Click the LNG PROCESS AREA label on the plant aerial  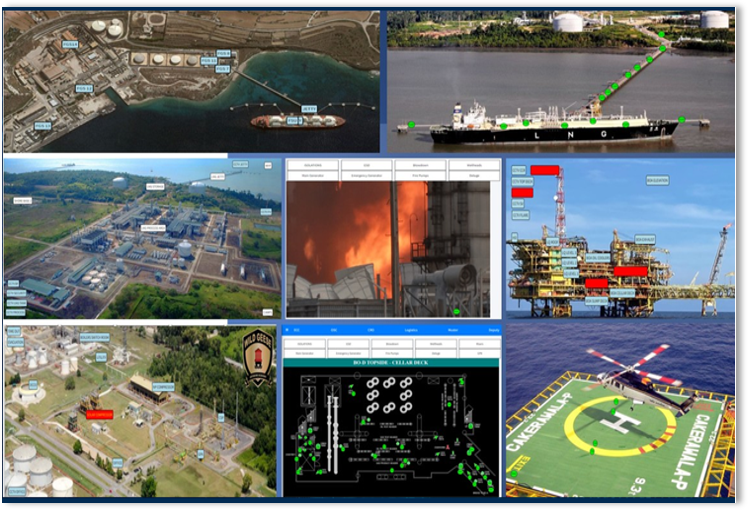click(x=153, y=229)
